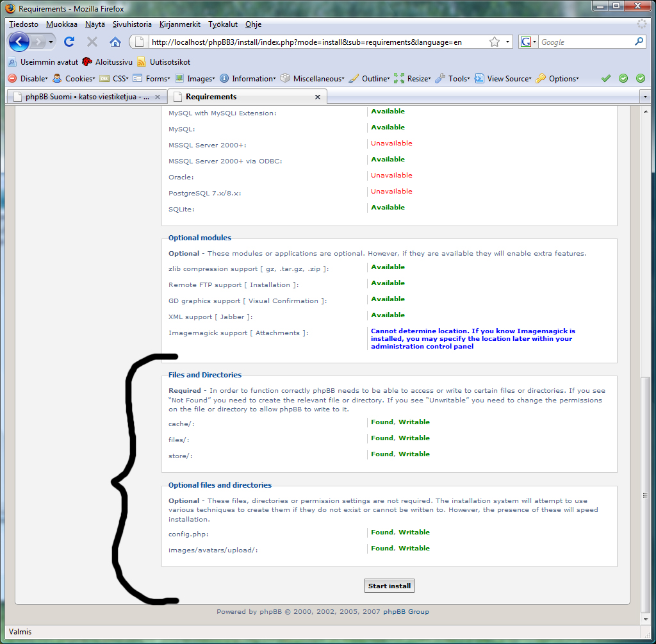
Task: Open the Resize toolbar dropdown
Action: (x=412, y=79)
